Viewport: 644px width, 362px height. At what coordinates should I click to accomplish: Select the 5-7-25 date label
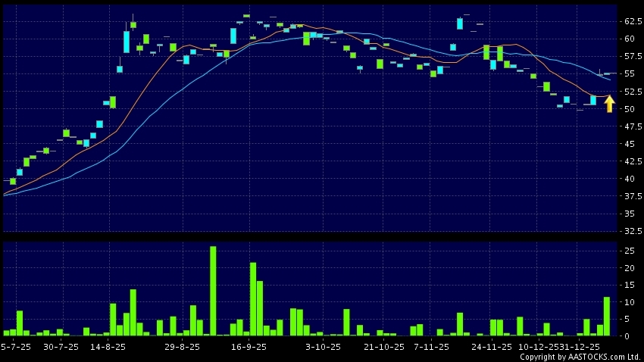(15, 347)
